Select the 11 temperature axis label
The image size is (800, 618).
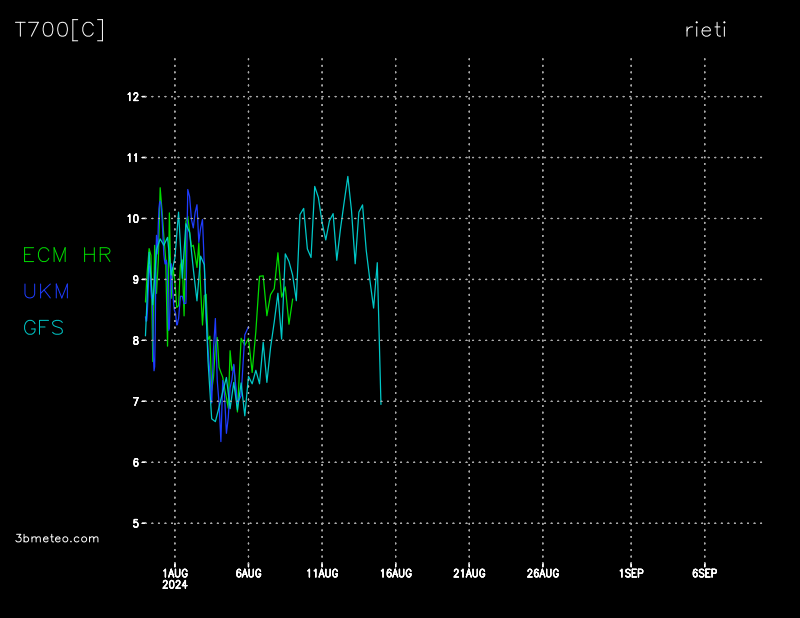coord(133,158)
